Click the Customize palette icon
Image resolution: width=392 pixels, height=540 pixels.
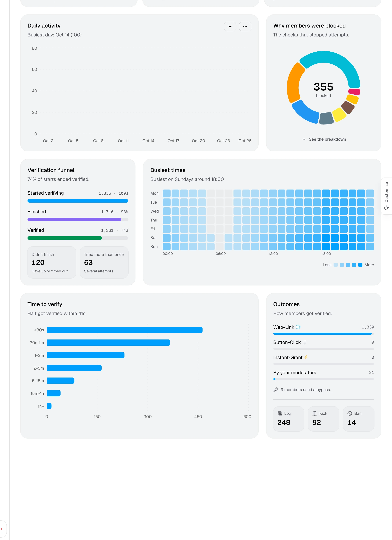point(386,208)
